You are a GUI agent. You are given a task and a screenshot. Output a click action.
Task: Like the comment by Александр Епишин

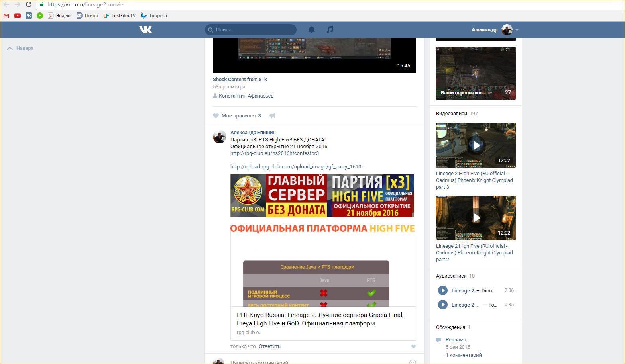point(413,346)
